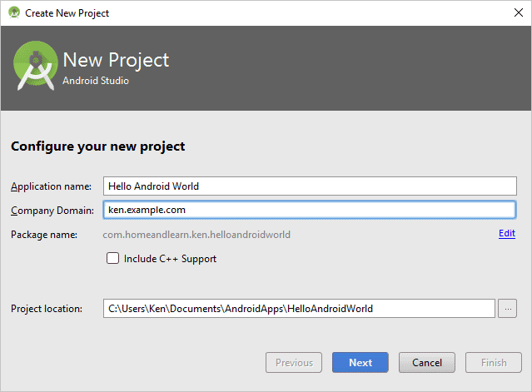
Task: Click the small Android Studio title bar icon
Action: 14,12
